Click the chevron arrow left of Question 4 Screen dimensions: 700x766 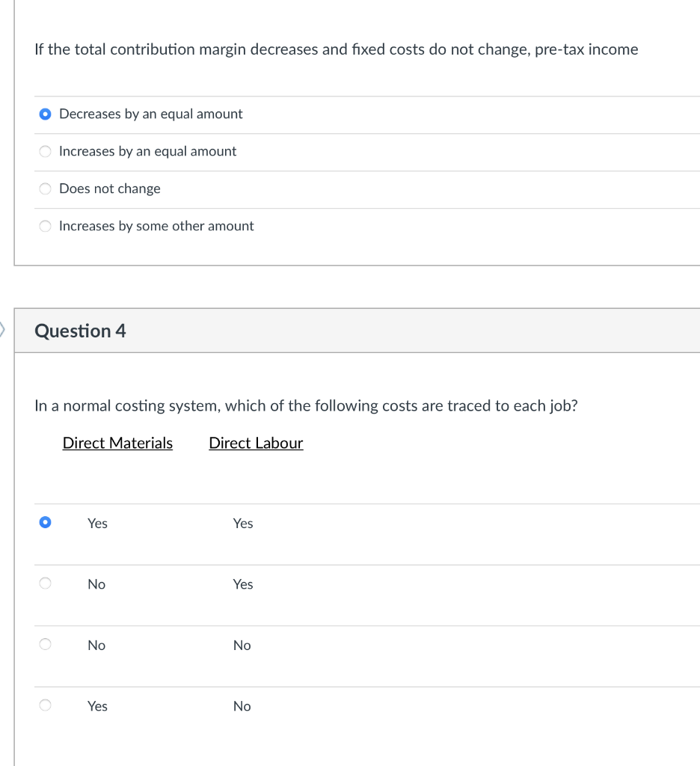click(x=3, y=328)
